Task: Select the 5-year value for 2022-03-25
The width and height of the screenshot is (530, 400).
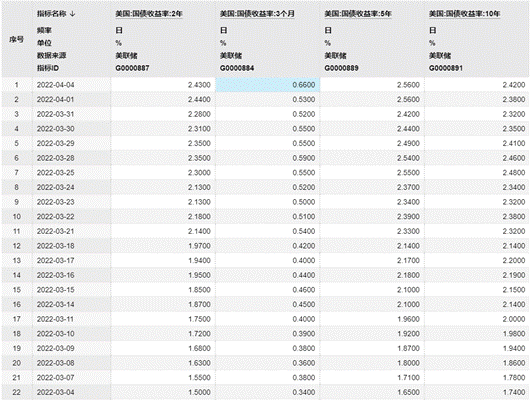Action: pos(372,172)
